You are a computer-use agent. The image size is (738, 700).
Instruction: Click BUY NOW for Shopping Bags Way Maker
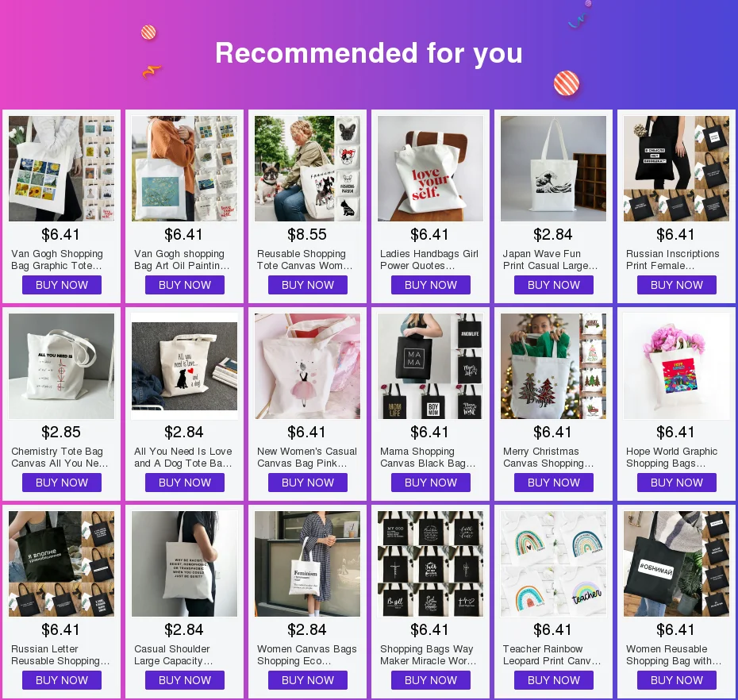[x=431, y=680]
